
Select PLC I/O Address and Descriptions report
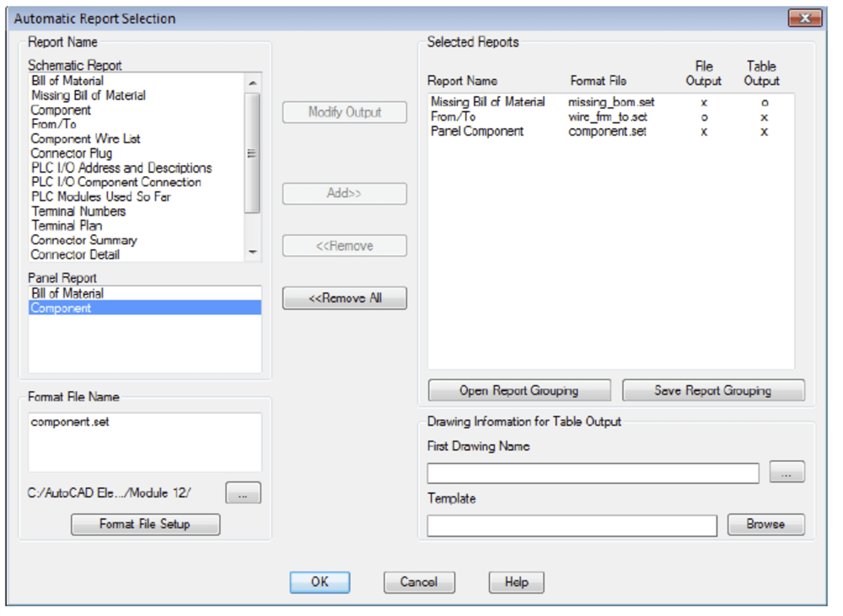pyautogui.click(x=121, y=168)
